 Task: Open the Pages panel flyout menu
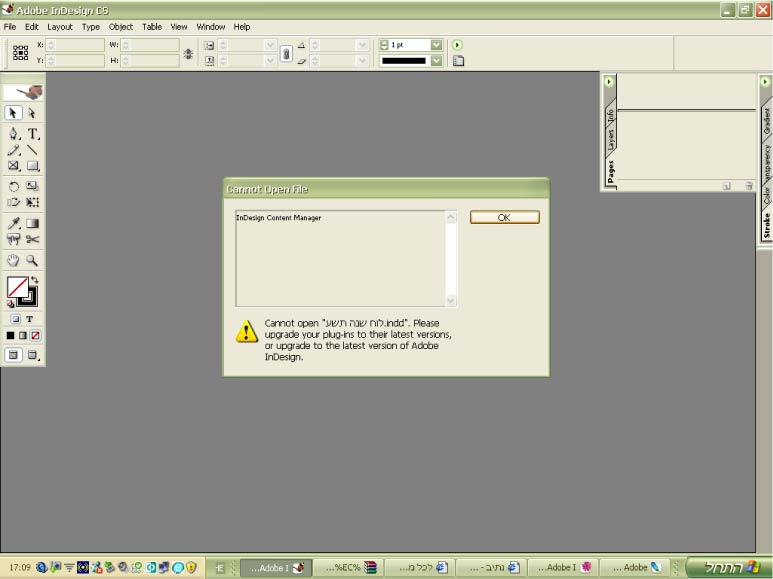coord(609,81)
